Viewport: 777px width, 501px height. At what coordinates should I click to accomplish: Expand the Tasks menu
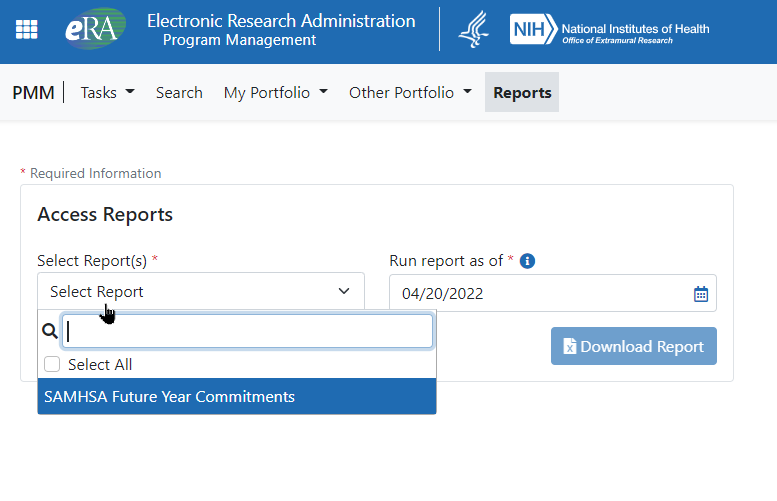pos(107,93)
